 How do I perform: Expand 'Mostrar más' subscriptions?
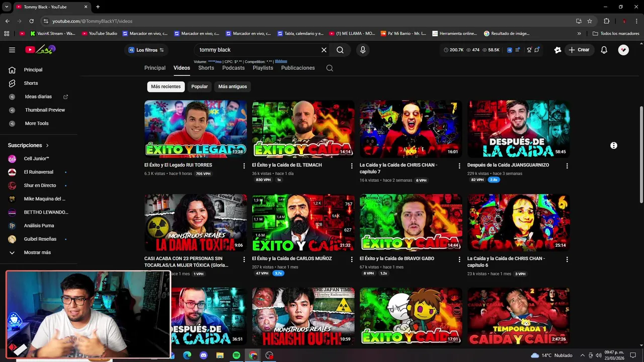(37, 252)
